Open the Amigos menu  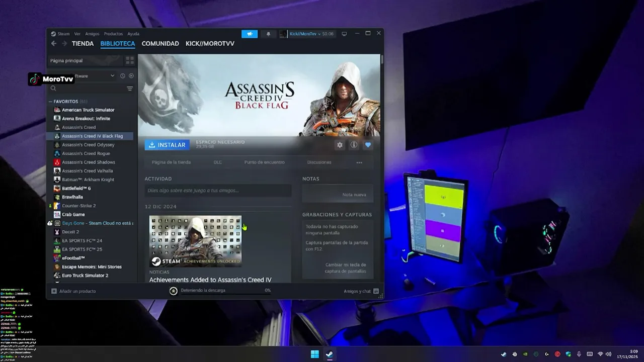(x=93, y=34)
